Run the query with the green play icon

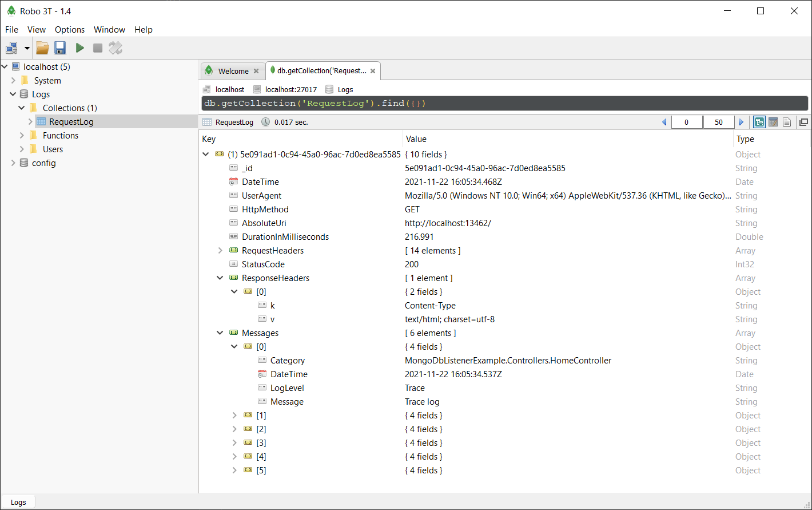(80, 48)
